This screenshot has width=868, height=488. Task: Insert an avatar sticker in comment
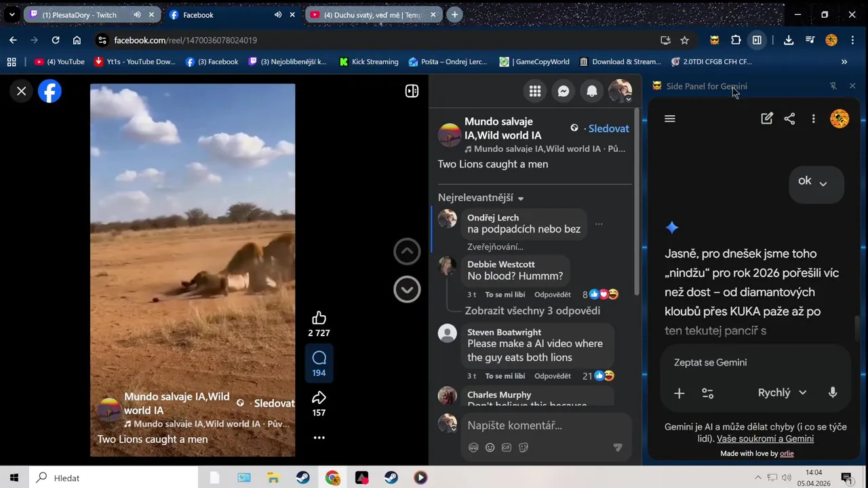473,447
